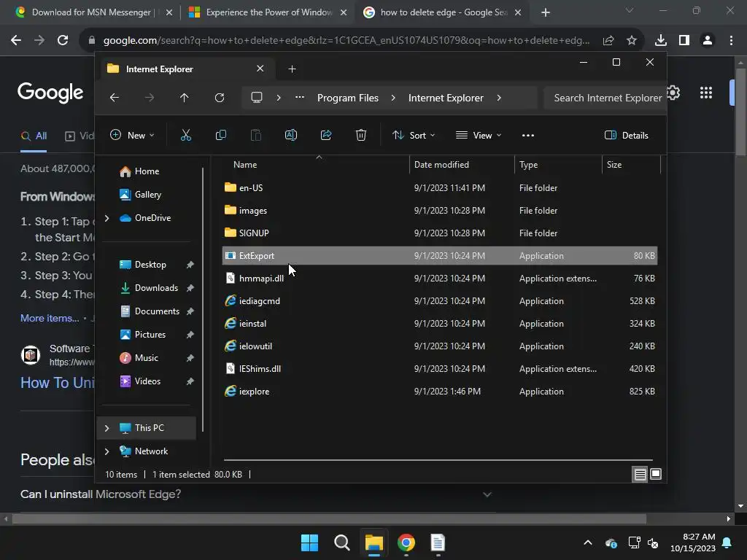Click the Copy icon in File Explorer toolbar
747x560 pixels.
220,135
